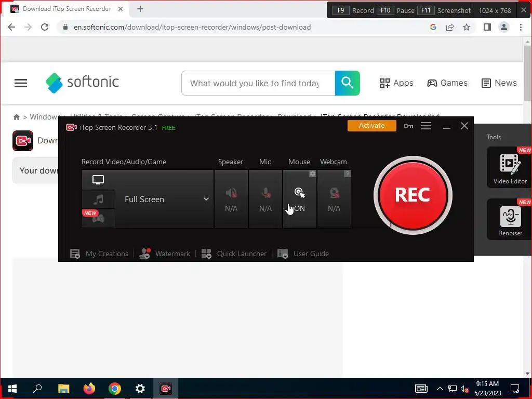Open Chrome three-dot menu

(521, 27)
